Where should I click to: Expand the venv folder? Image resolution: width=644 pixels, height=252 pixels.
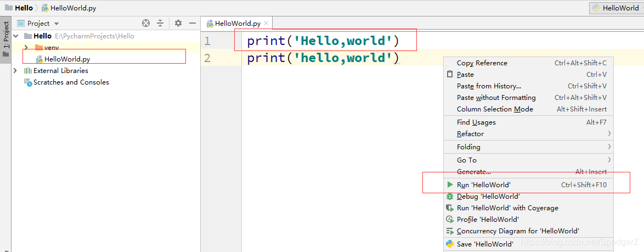(x=26, y=47)
